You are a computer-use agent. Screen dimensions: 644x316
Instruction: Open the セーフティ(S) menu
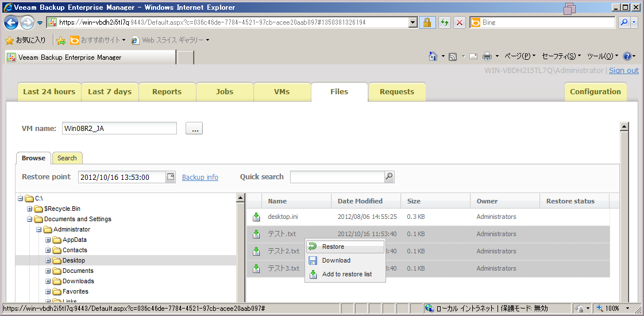(561, 56)
